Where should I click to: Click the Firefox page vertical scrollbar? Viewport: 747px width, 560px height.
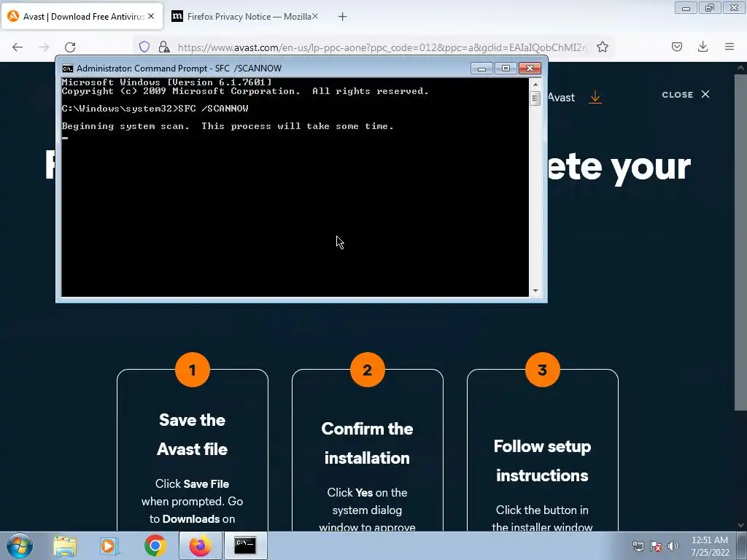coord(741,243)
